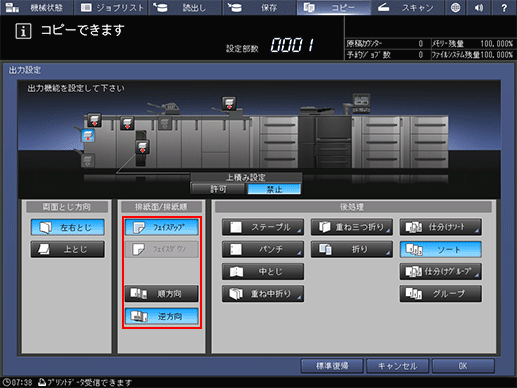Select the greyed bottom-left output tray icon
This screenshot has width=517, height=388.
[x=88, y=161]
